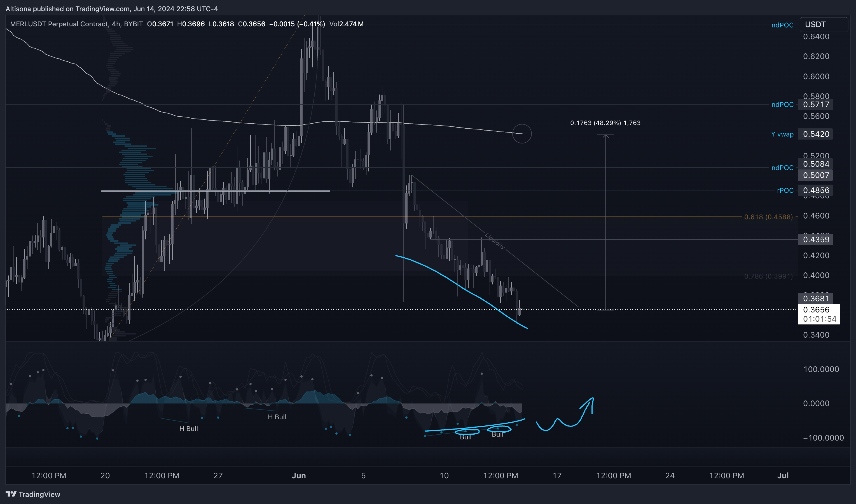
Task: Select the Y vwap price label 0.5420
Action: (816, 134)
